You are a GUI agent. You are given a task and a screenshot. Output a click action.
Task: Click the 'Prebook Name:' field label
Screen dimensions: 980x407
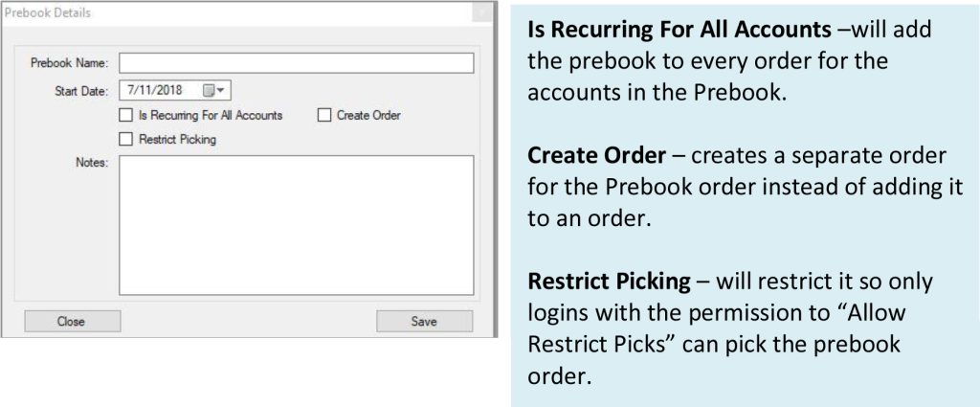[x=69, y=63]
